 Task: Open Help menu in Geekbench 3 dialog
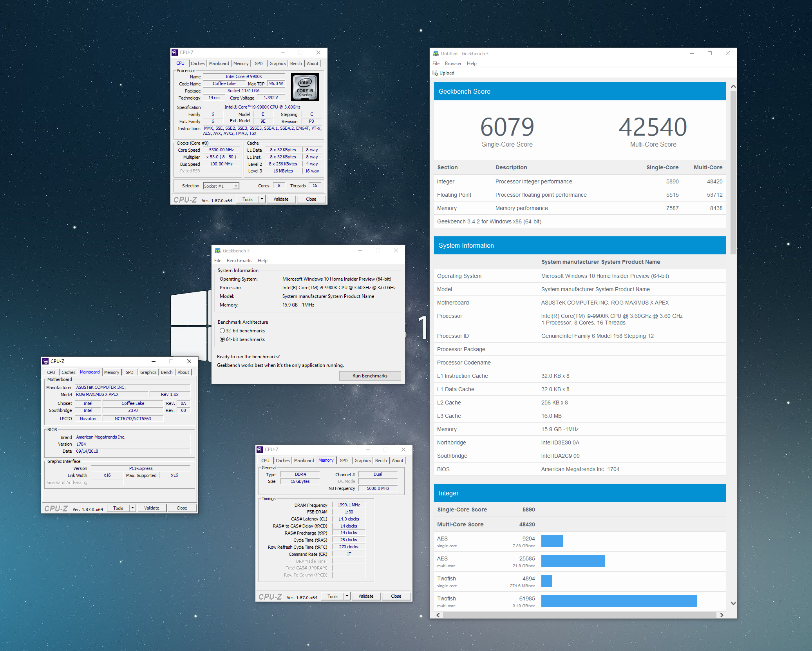click(x=262, y=261)
